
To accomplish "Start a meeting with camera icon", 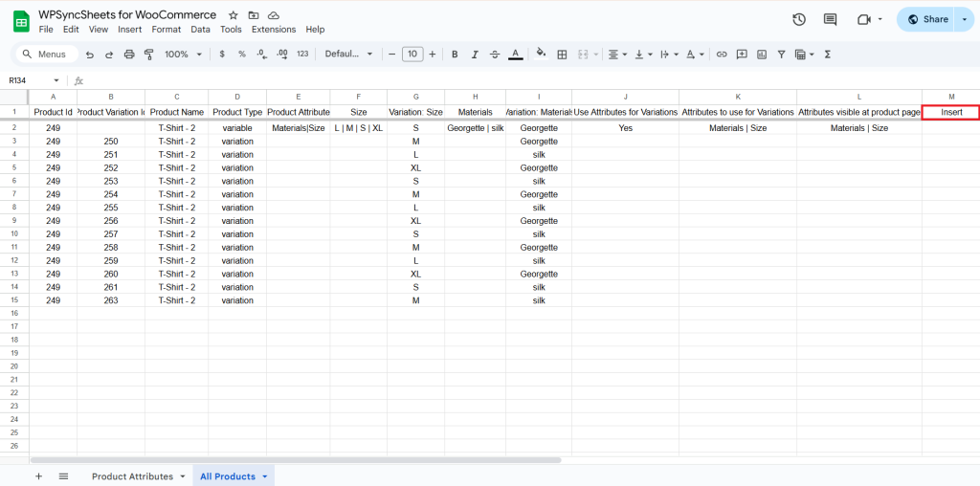I will (x=864, y=19).
